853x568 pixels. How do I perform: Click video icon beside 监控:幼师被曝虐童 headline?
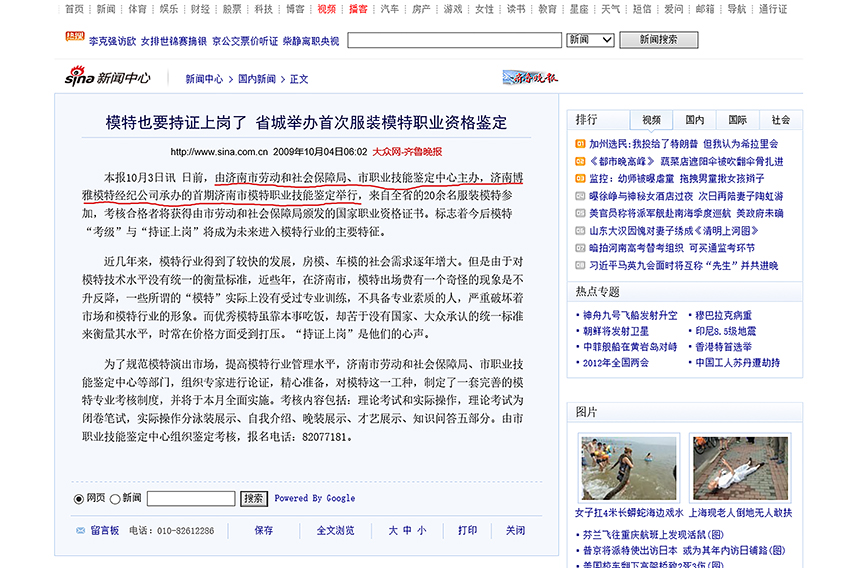pos(580,178)
